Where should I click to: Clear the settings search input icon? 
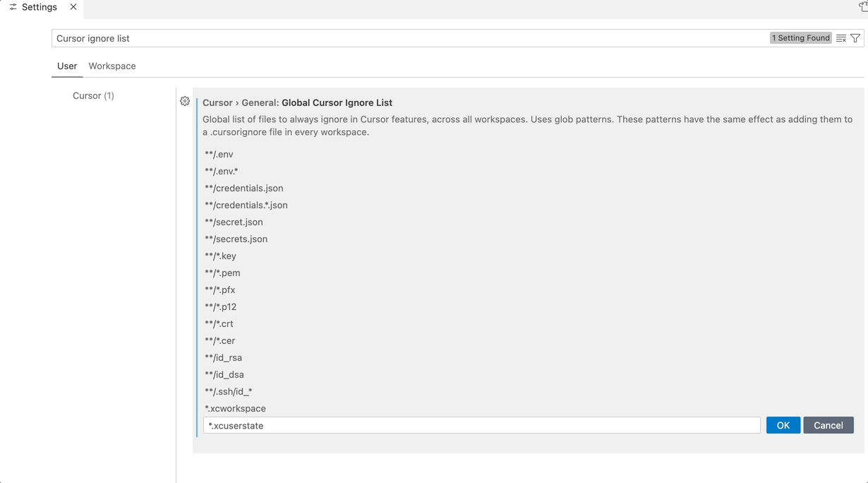[x=840, y=38]
